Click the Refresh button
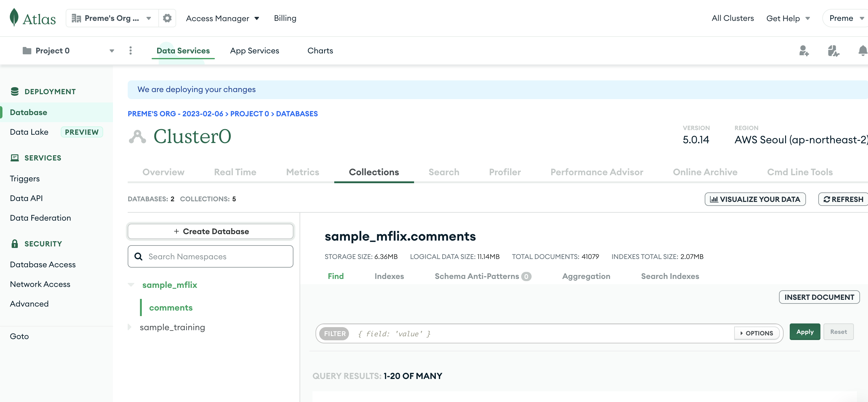The image size is (868, 402). click(843, 199)
